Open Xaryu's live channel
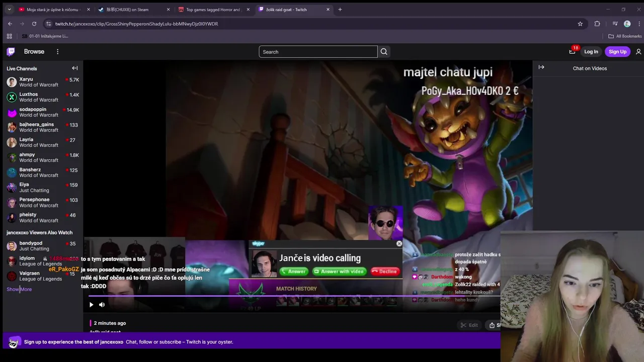This screenshot has height=362, width=644. [x=43, y=82]
